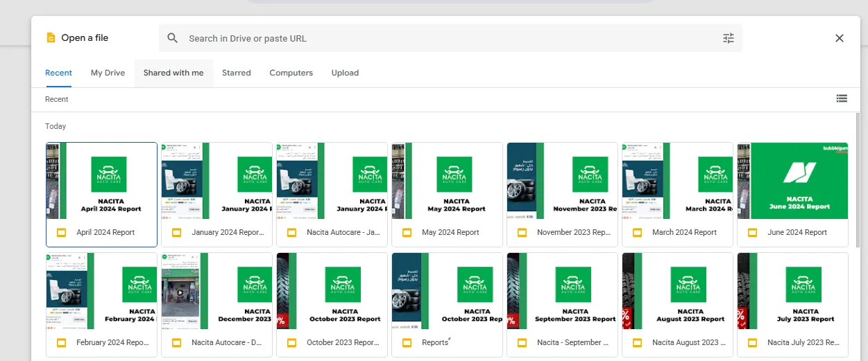Click Slides icon next to Nacita Autocare - D file
Image resolution: width=868 pixels, height=361 pixels.
(176, 342)
